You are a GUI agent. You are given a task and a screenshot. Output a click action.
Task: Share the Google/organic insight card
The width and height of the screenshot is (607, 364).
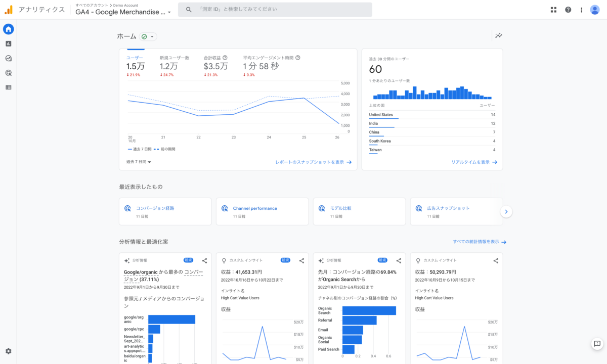204,261
